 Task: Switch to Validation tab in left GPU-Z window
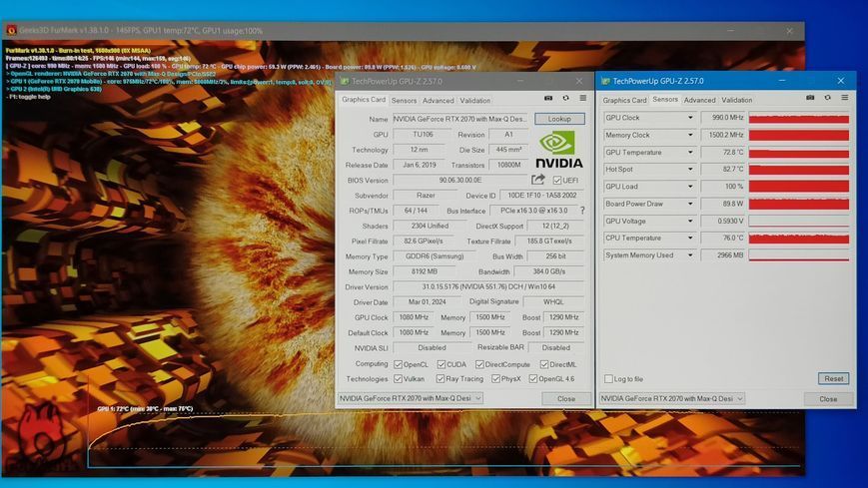coord(475,101)
